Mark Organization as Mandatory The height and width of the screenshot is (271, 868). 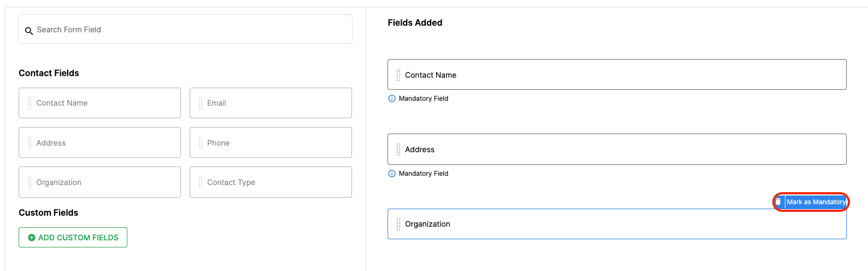tap(816, 202)
